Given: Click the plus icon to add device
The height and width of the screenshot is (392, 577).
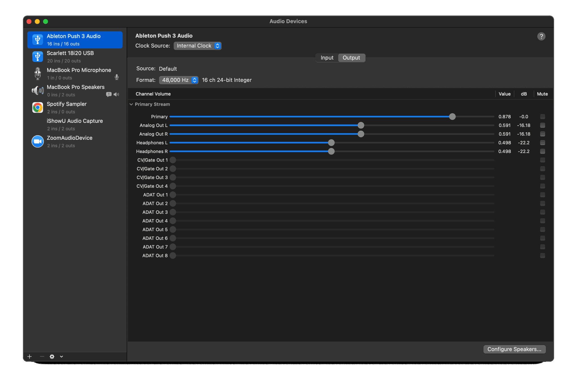Looking at the screenshot, I should (x=30, y=357).
